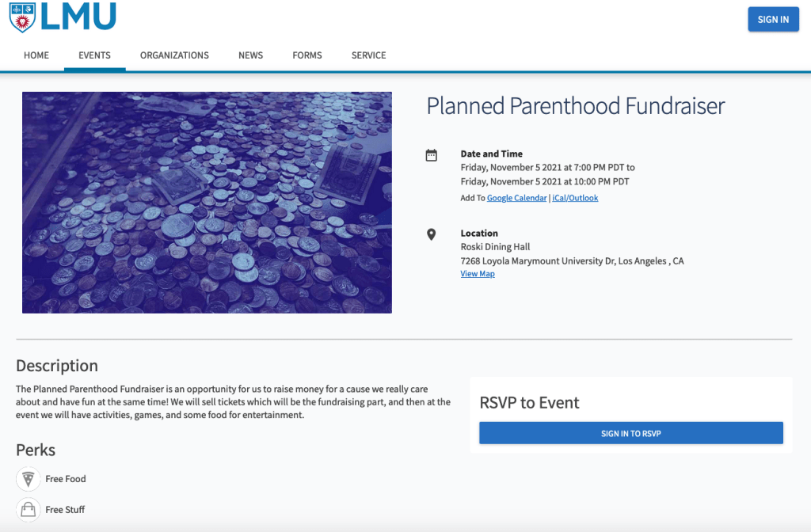The image size is (811, 532).
Task: Go to the Organizations tab
Action: 174,55
